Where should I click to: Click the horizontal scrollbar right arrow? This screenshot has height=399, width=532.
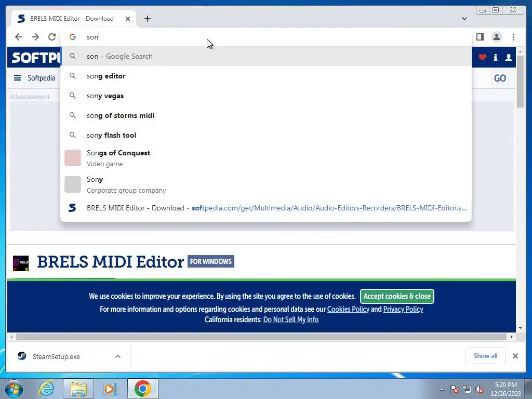click(x=512, y=337)
